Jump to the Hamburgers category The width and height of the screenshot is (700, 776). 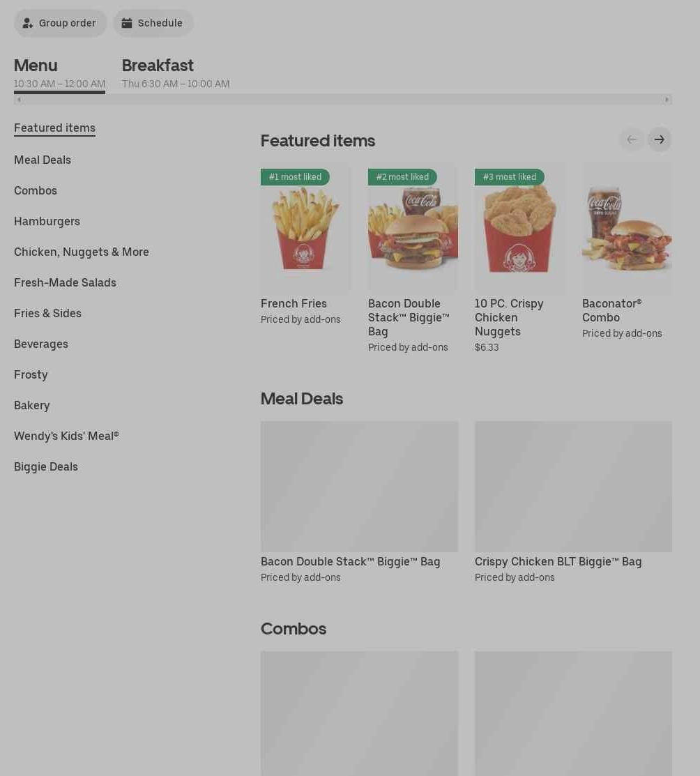pos(47,221)
